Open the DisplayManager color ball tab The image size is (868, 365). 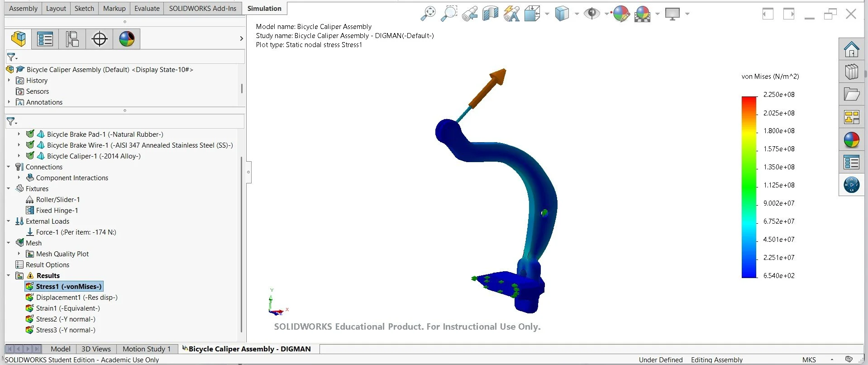127,39
